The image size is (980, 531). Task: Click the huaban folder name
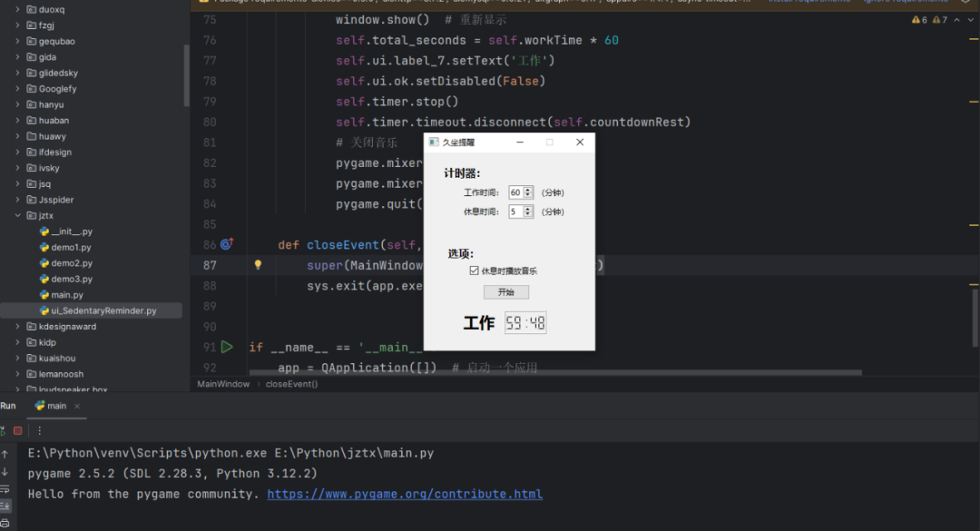point(54,120)
